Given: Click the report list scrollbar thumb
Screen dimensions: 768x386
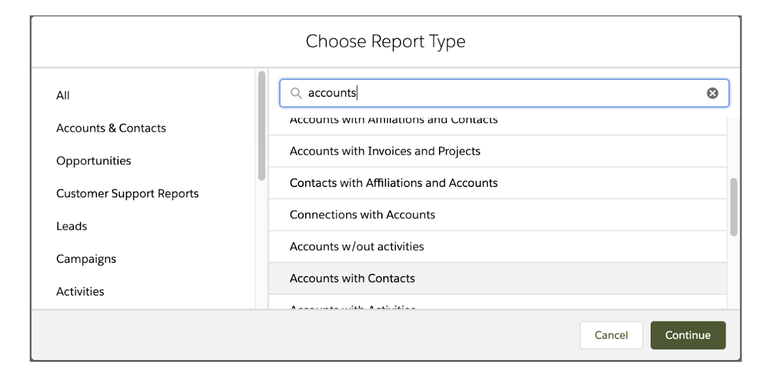Looking at the screenshot, I should pyautogui.click(x=733, y=207).
